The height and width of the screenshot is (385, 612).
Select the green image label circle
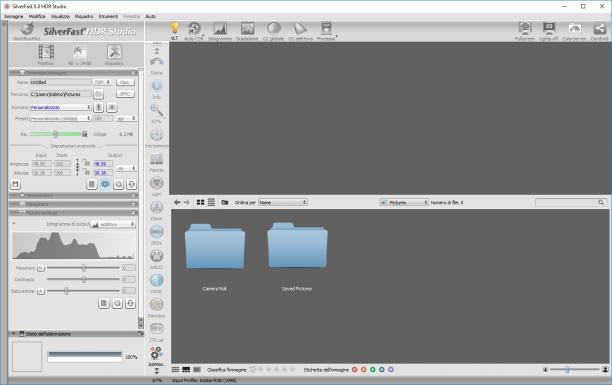pyautogui.click(x=372, y=369)
